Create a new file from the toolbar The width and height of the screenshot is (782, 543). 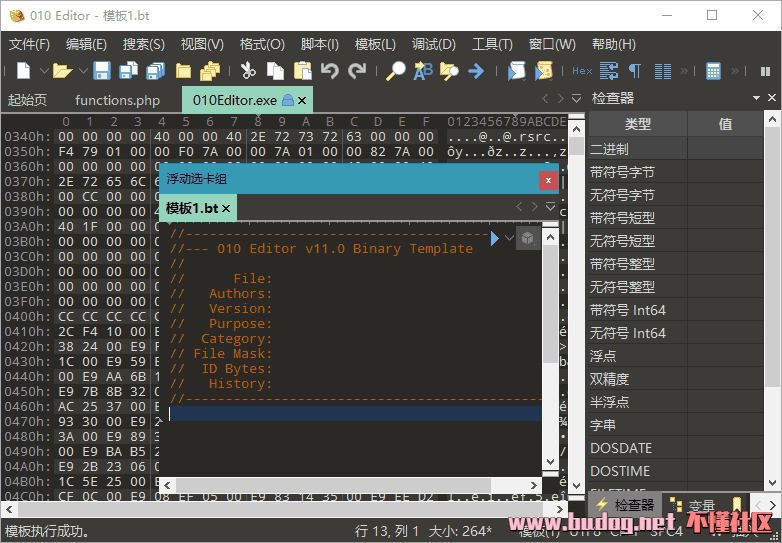pyautogui.click(x=24, y=71)
